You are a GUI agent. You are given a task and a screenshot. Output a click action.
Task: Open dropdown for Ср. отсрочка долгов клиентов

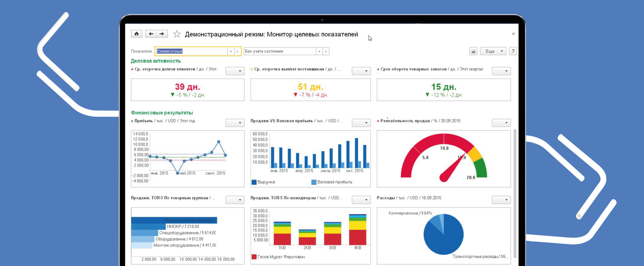235,71
